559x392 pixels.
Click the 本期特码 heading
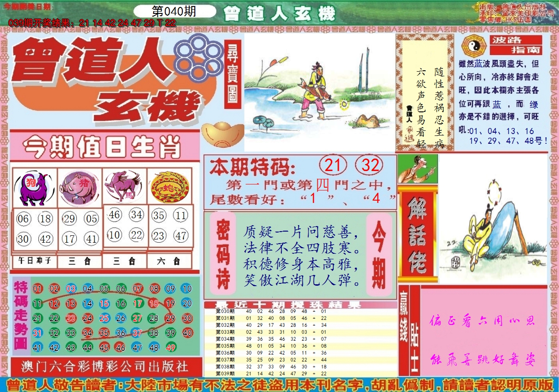click(x=252, y=166)
